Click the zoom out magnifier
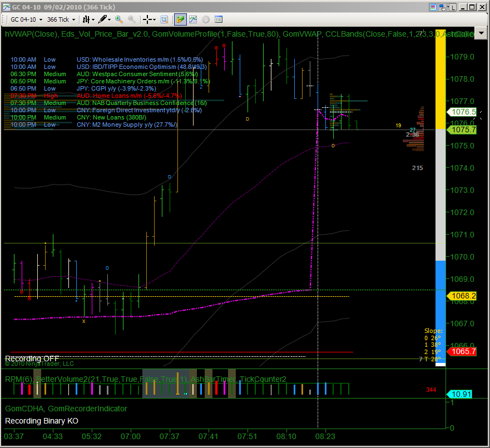The width and height of the screenshot is (490, 448). tap(132, 19)
